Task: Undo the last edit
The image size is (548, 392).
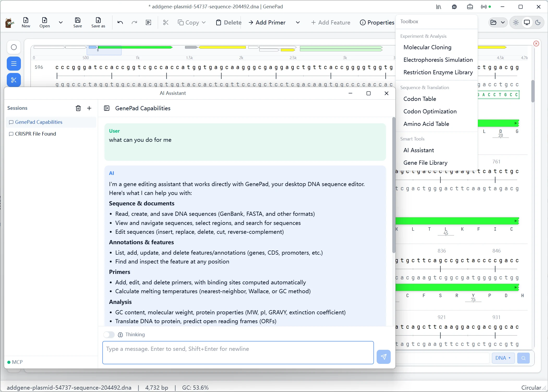Action: click(x=120, y=22)
